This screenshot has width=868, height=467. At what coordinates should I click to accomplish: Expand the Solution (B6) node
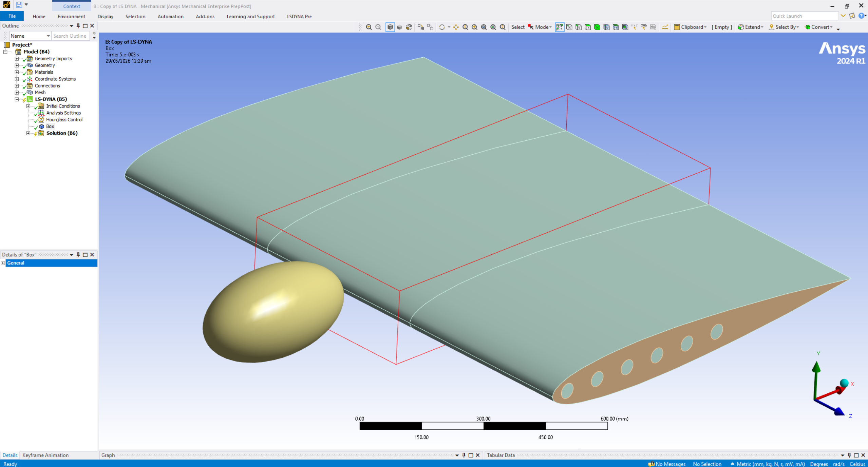pos(28,133)
